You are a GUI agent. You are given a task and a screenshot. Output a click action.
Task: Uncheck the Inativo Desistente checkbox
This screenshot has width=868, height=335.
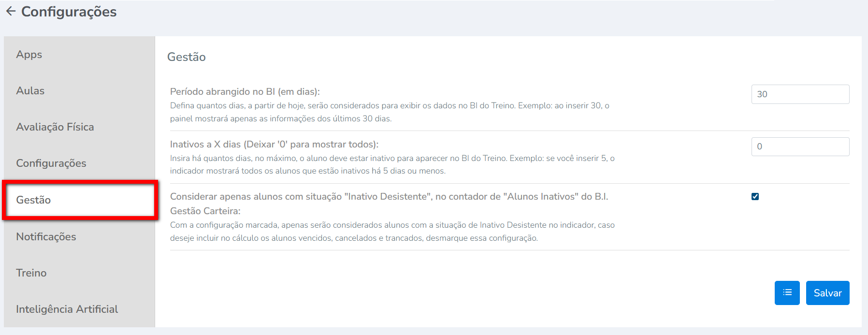tap(755, 197)
